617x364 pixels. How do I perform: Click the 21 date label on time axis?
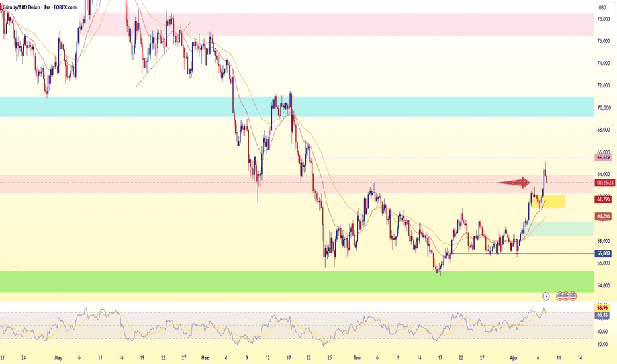(3, 357)
